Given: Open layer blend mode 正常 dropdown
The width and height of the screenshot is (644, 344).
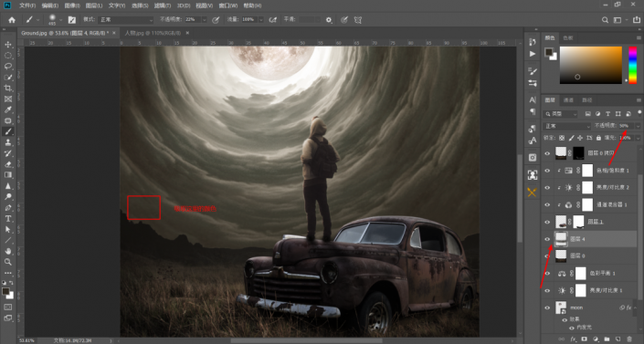Looking at the screenshot, I should coord(566,126).
